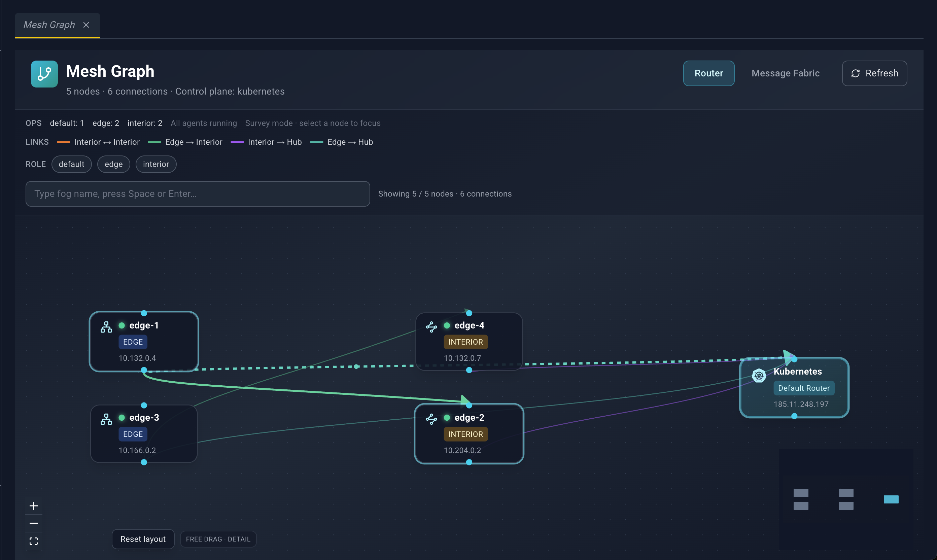The height and width of the screenshot is (560, 937).
Task: Click edge-2 top connection handle
Action: click(469, 405)
